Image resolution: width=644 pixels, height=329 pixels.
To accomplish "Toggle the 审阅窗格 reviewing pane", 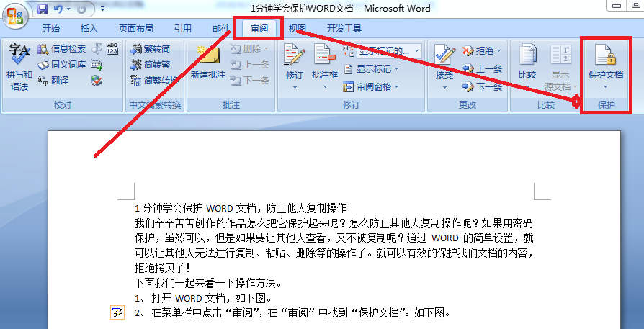I will 366,86.
